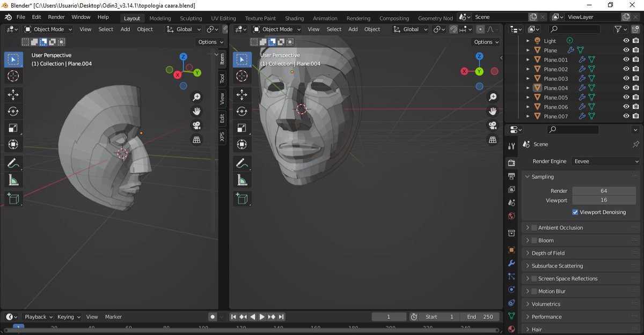Click Add menu in left viewport header
This screenshot has height=335, width=644.
pyautogui.click(x=125, y=29)
